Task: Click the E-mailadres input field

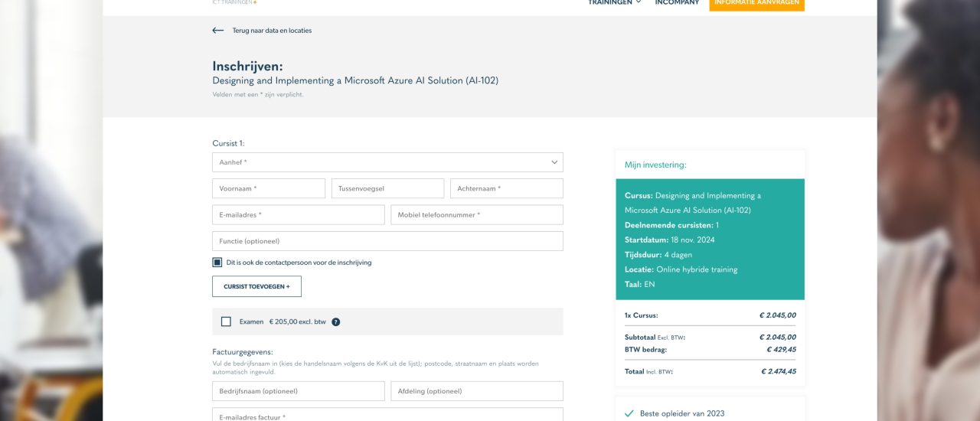Action: [x=298, y=215]
